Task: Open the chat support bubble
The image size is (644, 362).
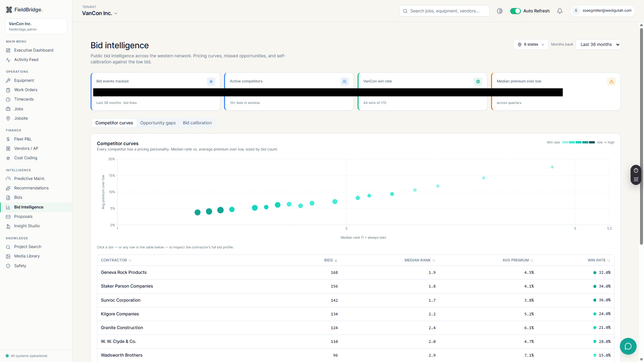Action: tap(628, 346)
